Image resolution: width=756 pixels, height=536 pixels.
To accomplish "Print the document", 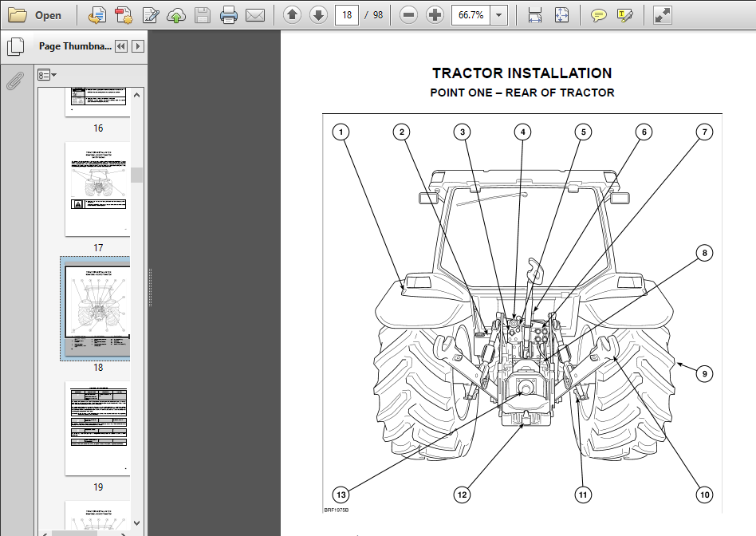I will (x=229, y=15).
